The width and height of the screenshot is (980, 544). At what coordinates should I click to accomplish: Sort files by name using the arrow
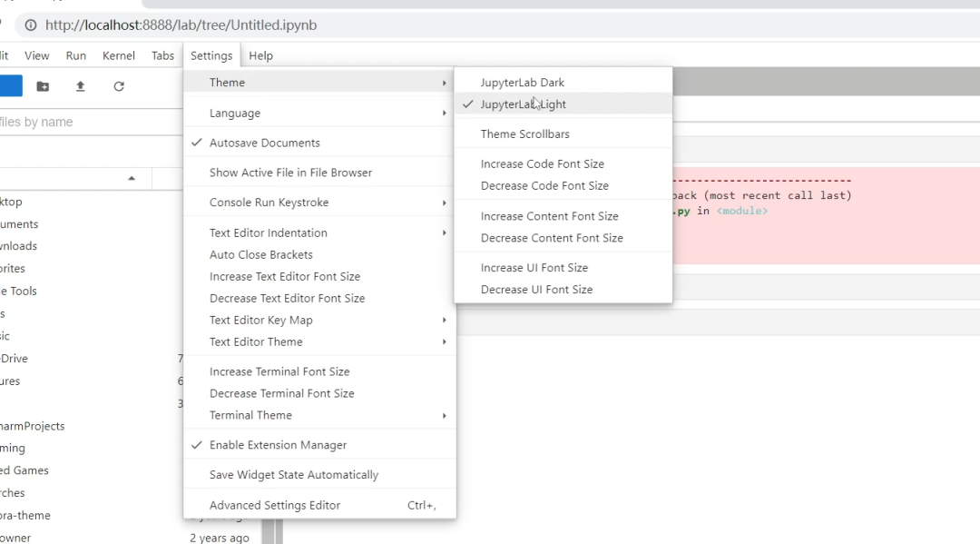132,178
